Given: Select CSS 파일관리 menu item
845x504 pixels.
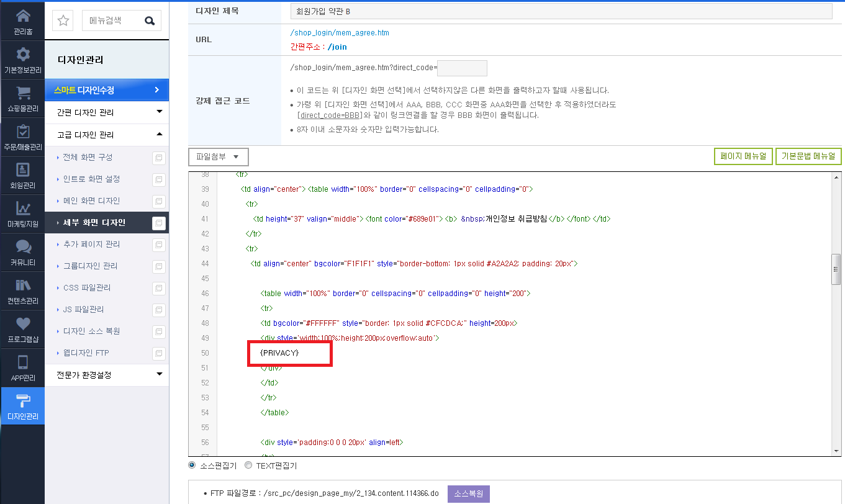Looking at the screenshot, I should coord(87,287).
